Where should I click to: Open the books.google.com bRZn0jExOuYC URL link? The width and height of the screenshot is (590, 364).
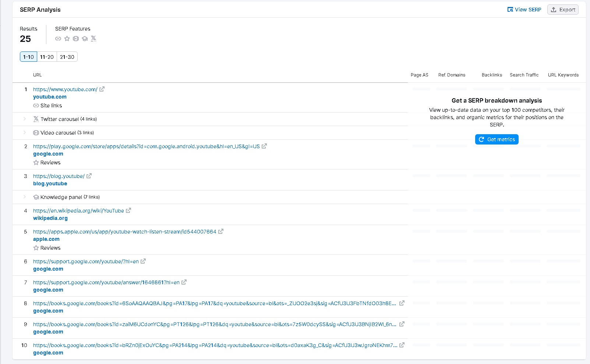click(215, 345)
